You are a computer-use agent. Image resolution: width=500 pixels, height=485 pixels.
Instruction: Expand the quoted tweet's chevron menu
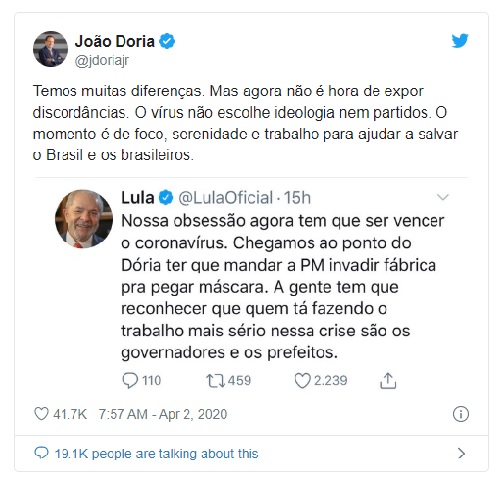443,197
